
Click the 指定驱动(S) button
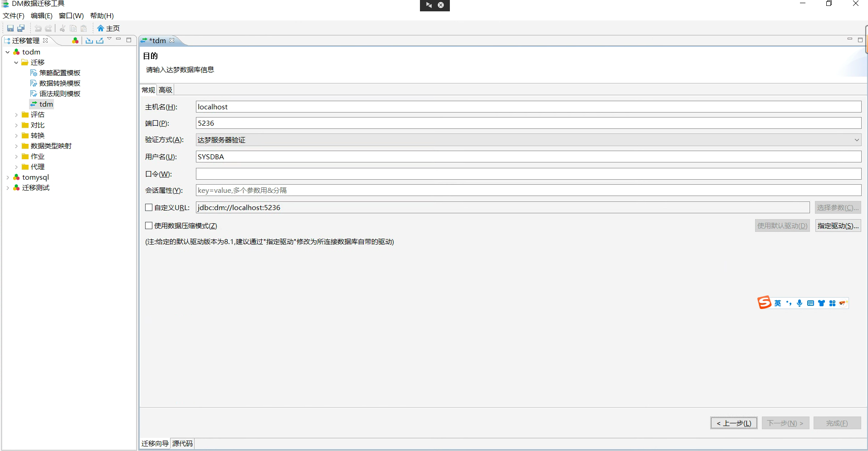point(838,225)
